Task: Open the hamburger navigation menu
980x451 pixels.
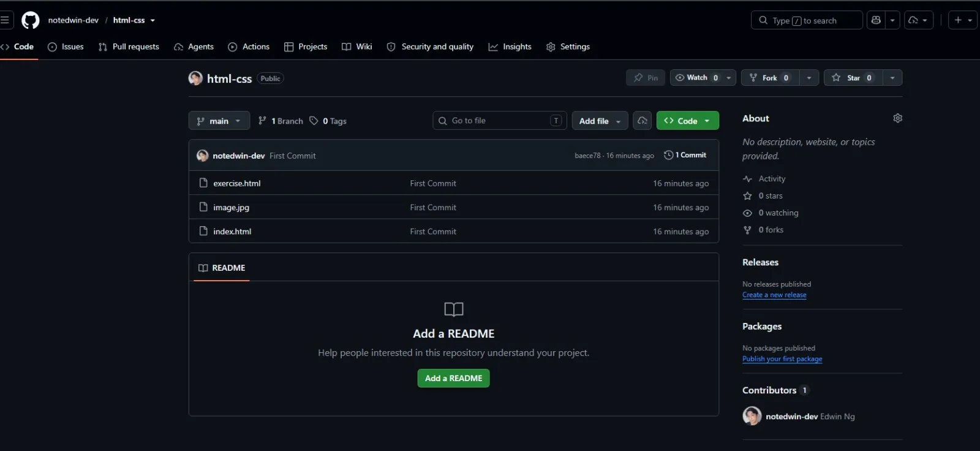Action: pyautogui.click(x=5, y=20)
